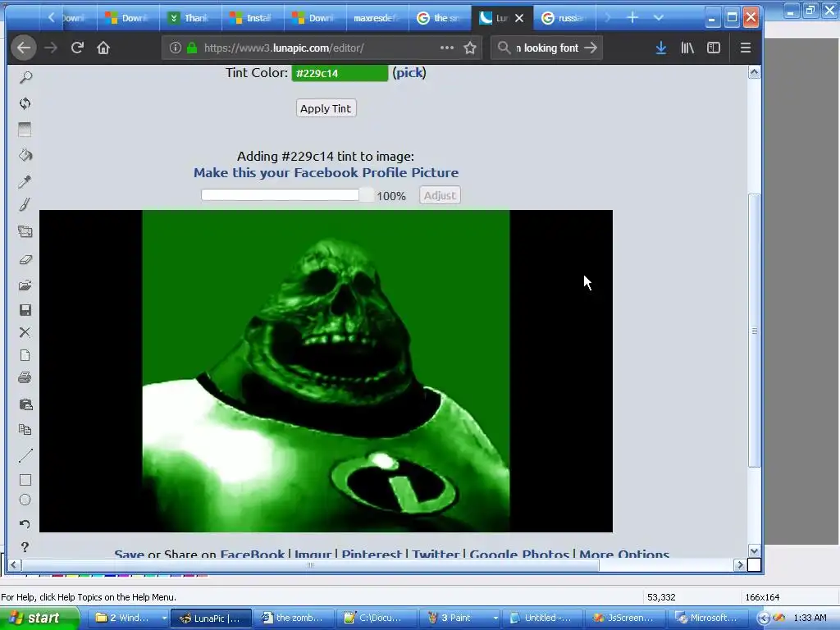840x630 pixels.
Task: Click the floppy disk save icon
Action: tap(25, 309)
